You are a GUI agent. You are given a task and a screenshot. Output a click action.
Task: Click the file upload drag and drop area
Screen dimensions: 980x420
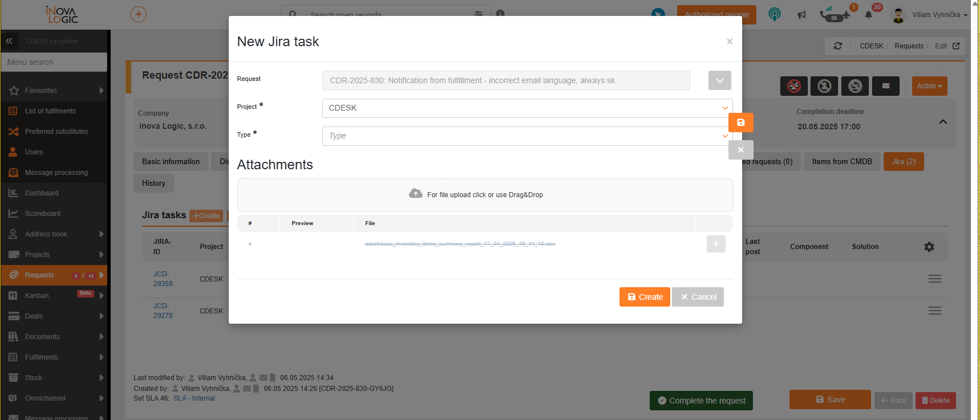pyautogui.click(x=485, y=195)
